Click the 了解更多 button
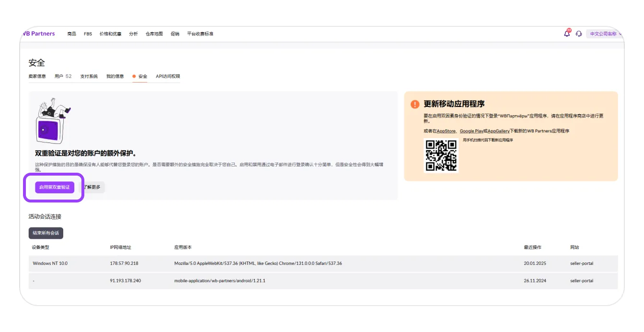This screenshot has height=332, width=644. pos(92,187)
